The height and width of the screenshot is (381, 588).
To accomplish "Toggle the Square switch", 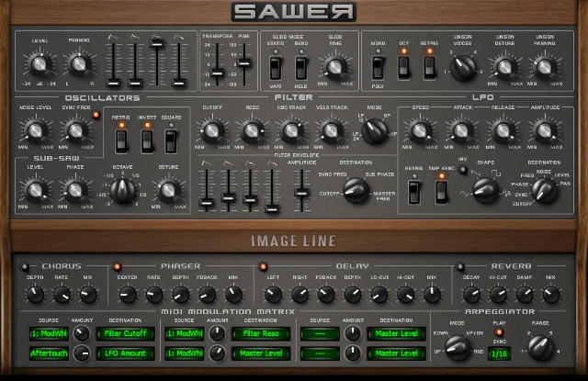I will point(171,141).
